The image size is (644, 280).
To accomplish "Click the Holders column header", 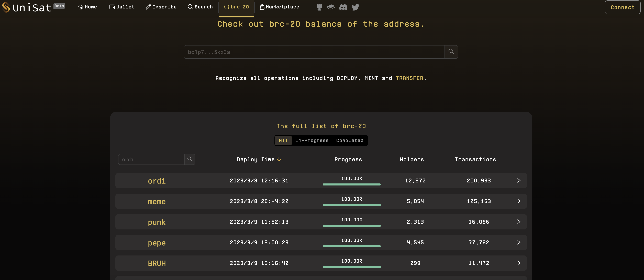I will click(x=412, y=159).
